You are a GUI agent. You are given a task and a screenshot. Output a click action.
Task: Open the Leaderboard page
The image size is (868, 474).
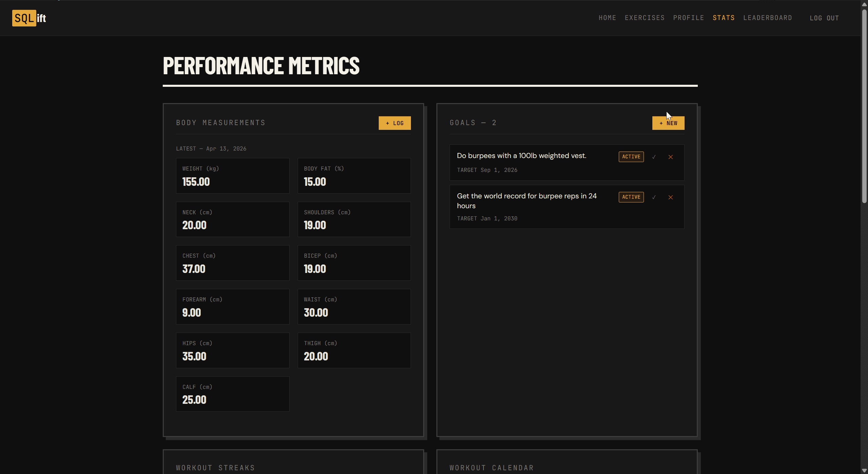[x=768, y=18]
